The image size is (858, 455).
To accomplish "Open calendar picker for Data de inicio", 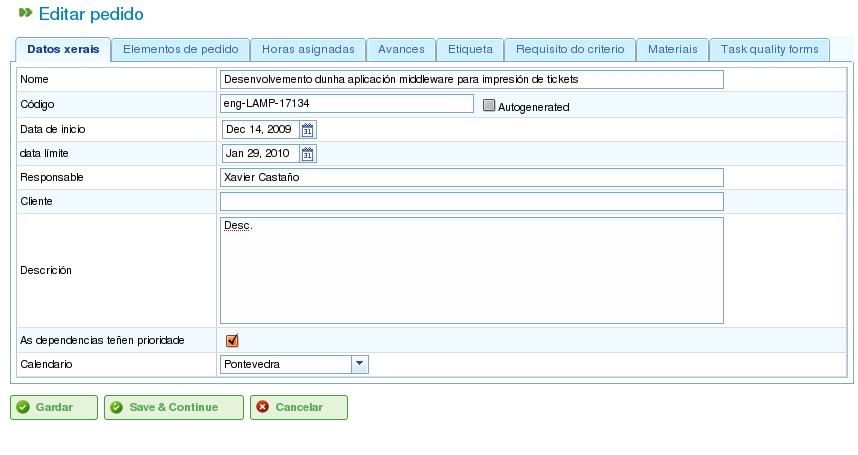I will 308,130.
